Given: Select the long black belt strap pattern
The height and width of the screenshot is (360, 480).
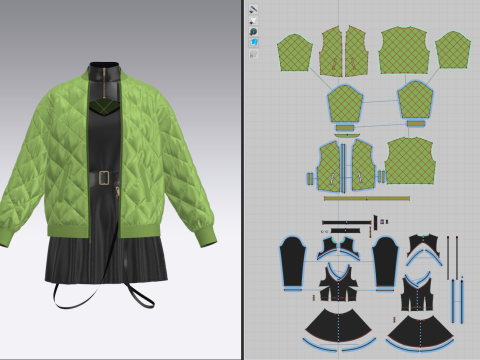Looking at the screenshot, I should pyautogui.click(x=347, y=222).
